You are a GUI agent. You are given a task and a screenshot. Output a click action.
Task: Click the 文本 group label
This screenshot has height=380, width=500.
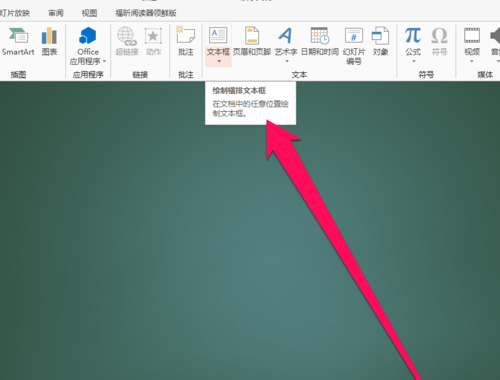click(299, 75)
